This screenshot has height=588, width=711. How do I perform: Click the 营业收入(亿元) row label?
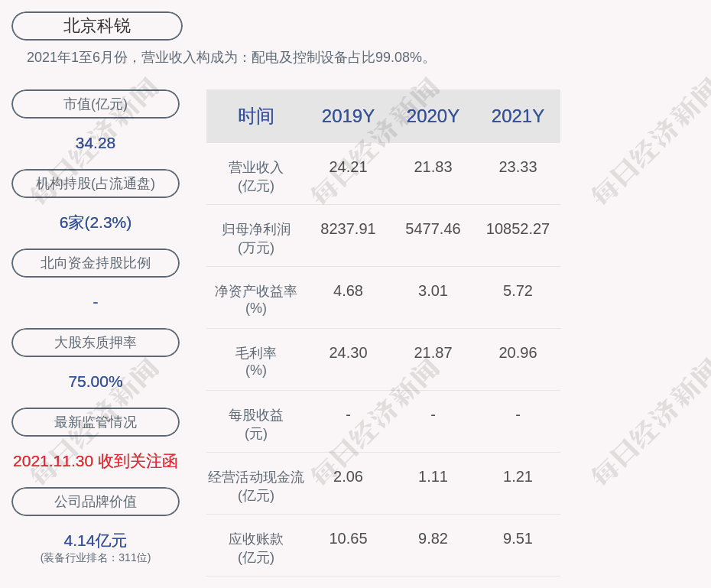256,176
